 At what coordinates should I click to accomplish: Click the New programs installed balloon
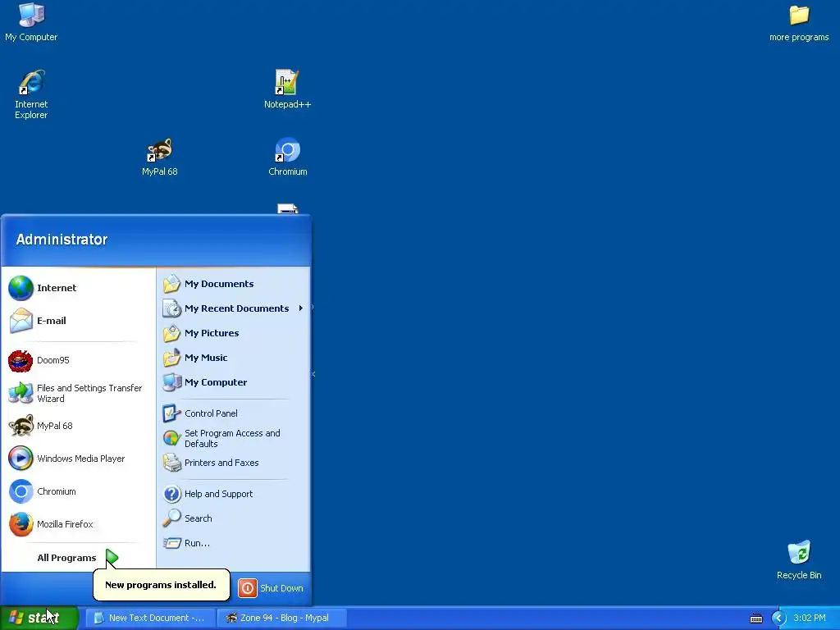(x=162, y=585)
